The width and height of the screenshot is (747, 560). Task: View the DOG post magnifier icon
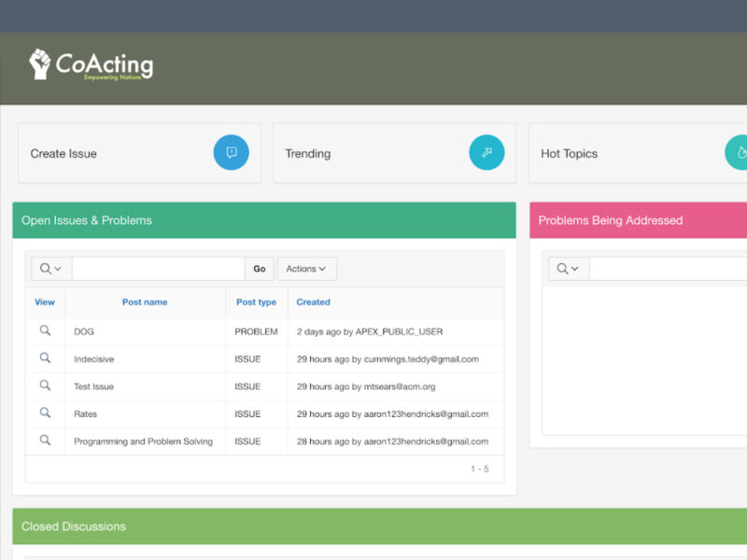tap(45, 330)
